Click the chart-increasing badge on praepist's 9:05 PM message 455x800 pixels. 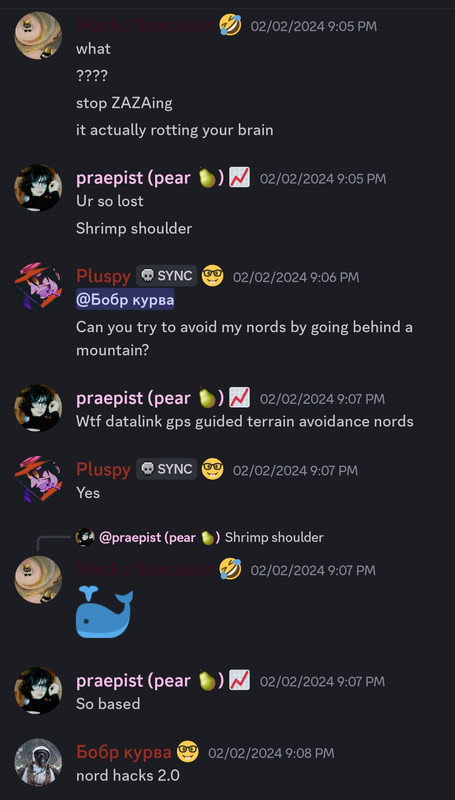[x=239, y=178]
